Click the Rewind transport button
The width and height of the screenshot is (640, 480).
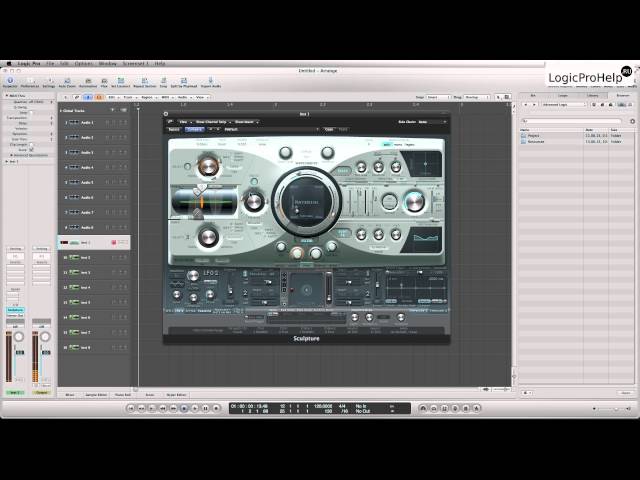[x=162, y=408]
